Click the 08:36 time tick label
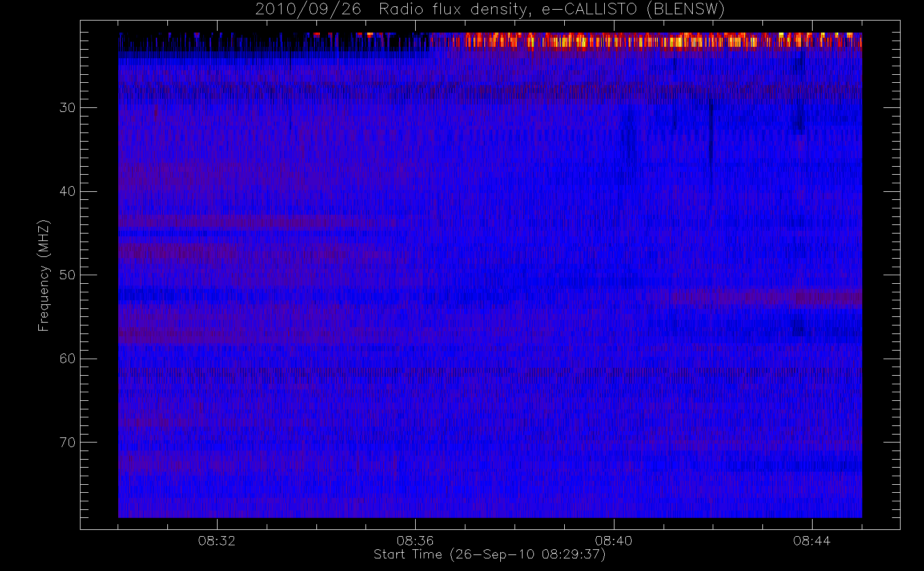 click(415, 541)
